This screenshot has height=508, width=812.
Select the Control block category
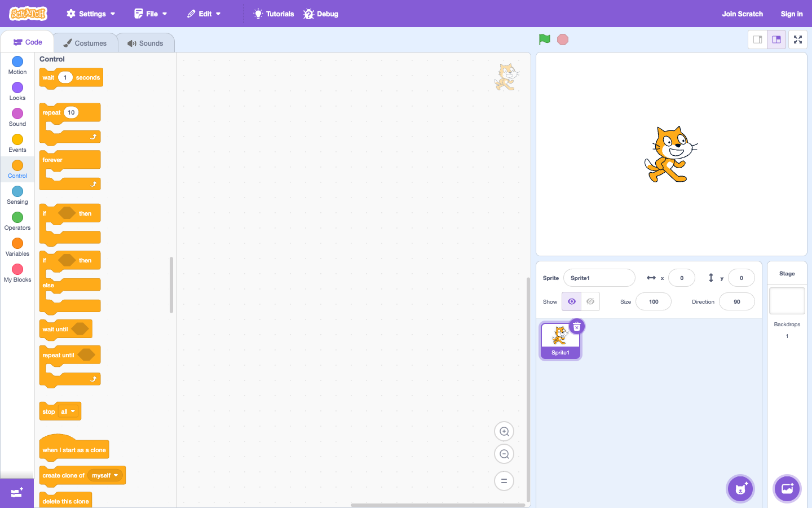pos(17,169)
